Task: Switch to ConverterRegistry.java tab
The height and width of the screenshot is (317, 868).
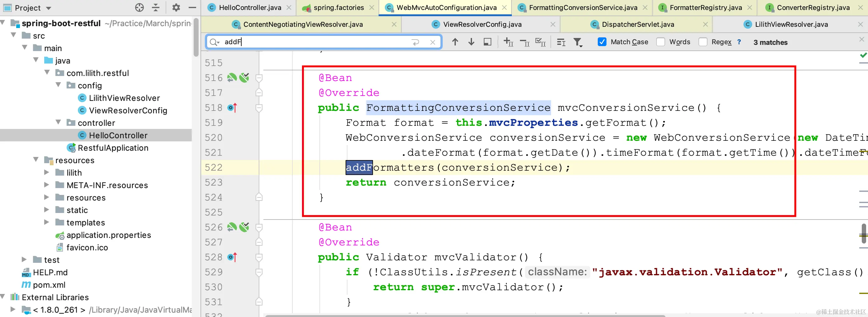Action: click(813, 7)
